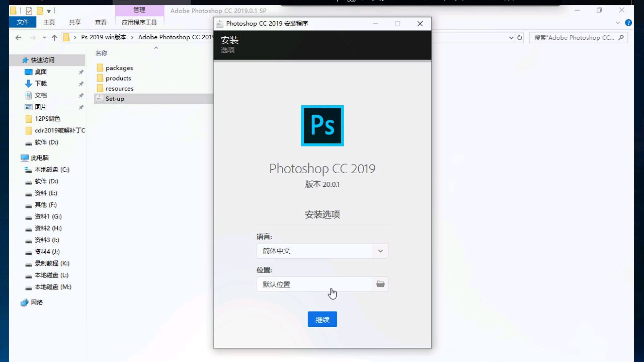Click the pin icon beside 桌面

click(81, 72)
